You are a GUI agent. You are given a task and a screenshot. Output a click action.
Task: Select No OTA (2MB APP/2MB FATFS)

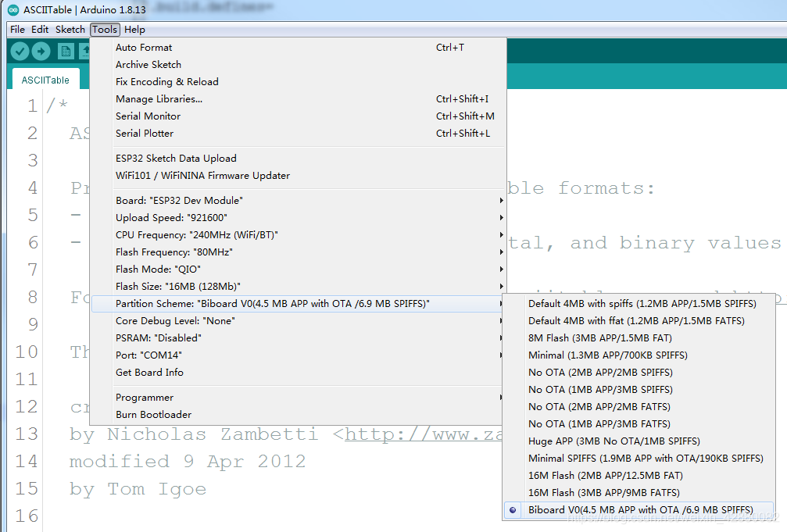click(x=638, y=406)
